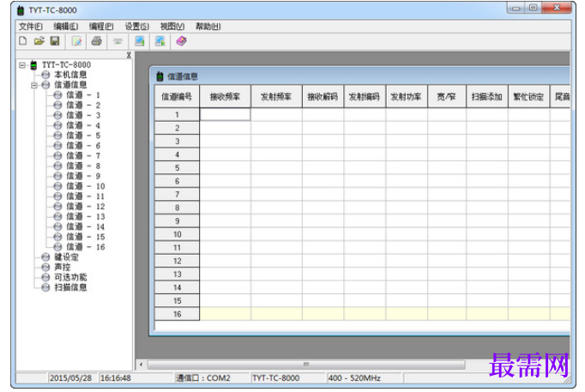585x392 pixels.
Task: Click the New file toolbar icon
Action: [23, 41]
